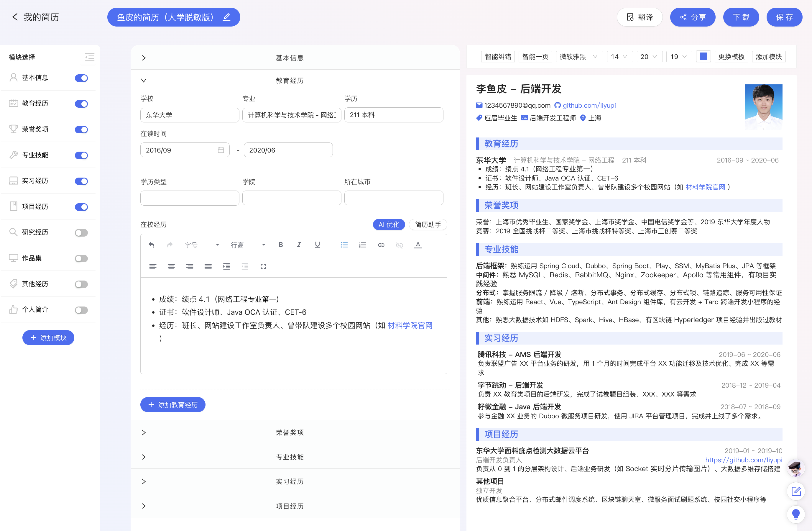Apply italic formatting in editor
This screenshot has width=812, height=531.
tap(299, 245)
